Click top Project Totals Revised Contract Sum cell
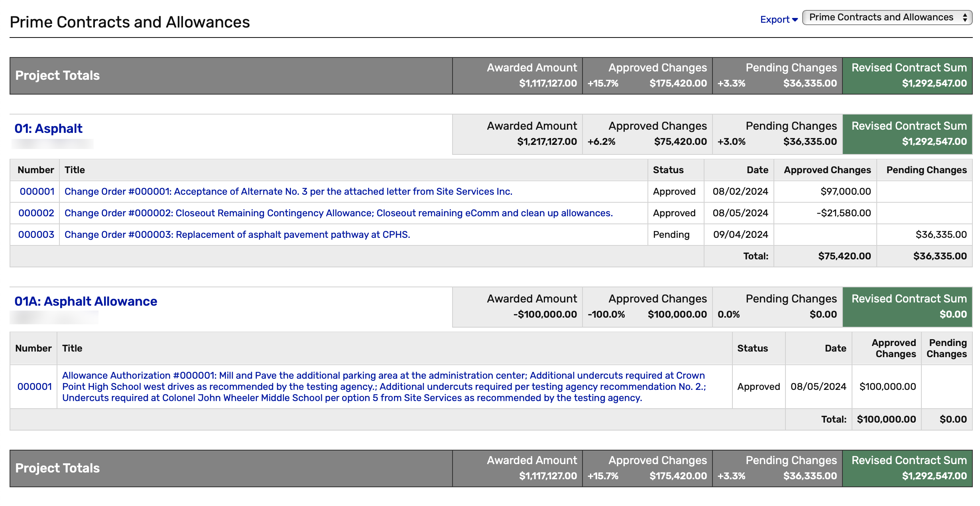Screen dimensions: 980x506 pos(907,76)
